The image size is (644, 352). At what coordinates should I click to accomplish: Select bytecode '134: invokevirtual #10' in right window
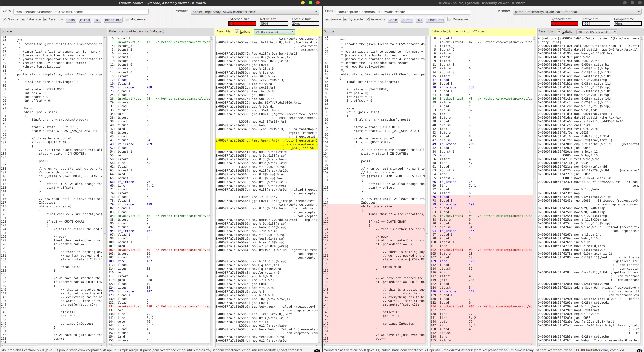tap(482, 306)
